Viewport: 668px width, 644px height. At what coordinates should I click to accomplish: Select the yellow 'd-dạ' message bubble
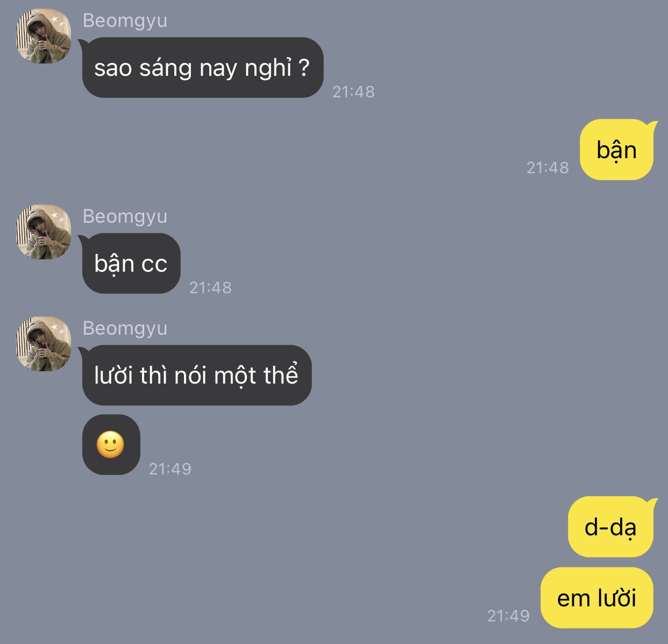(611, 527)
